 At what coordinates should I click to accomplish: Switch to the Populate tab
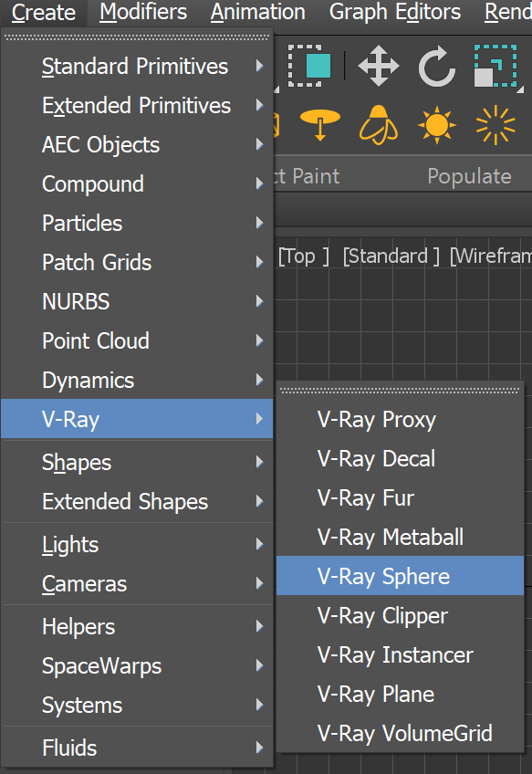tap(469, 176)
